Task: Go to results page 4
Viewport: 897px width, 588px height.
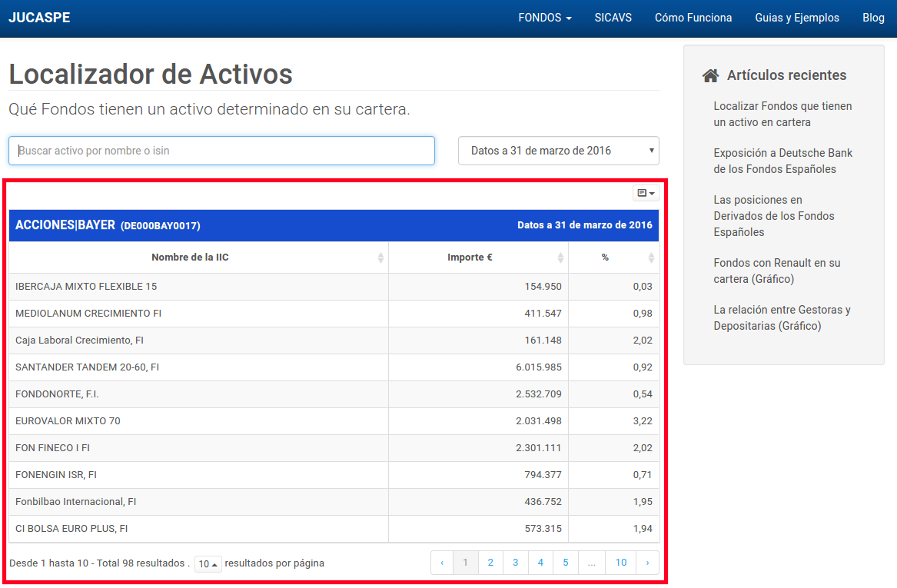Action: 540,563
